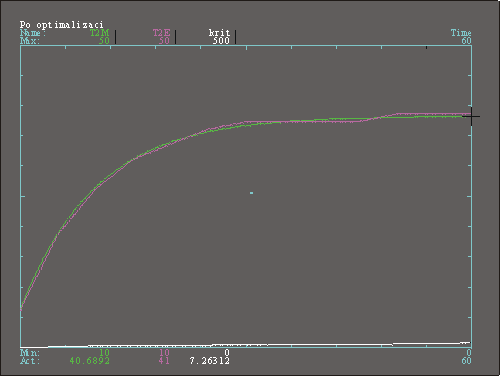Click the black crosshair cursor marker
The height and width of the screenshot is (376, 500).
471,116
